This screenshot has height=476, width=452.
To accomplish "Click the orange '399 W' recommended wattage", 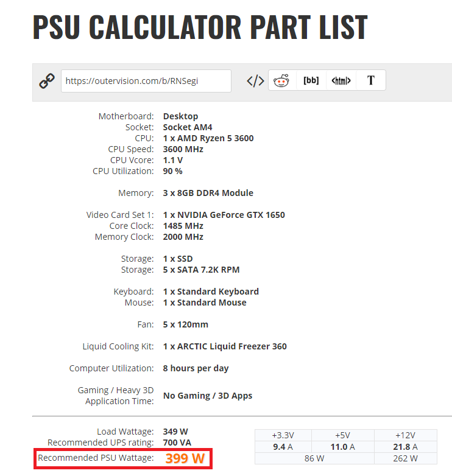I will 185,458.
